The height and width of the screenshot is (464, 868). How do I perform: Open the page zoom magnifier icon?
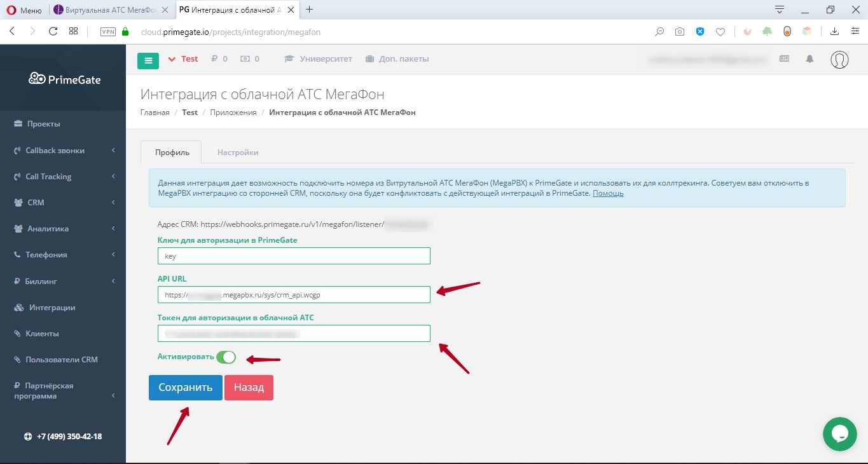(x=660, y=31)
